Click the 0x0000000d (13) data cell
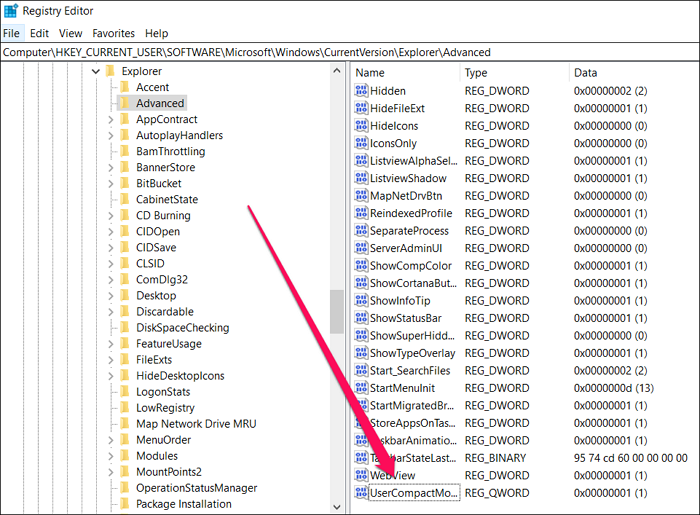This screenshot has height=515, width=700. coord(614,388)
